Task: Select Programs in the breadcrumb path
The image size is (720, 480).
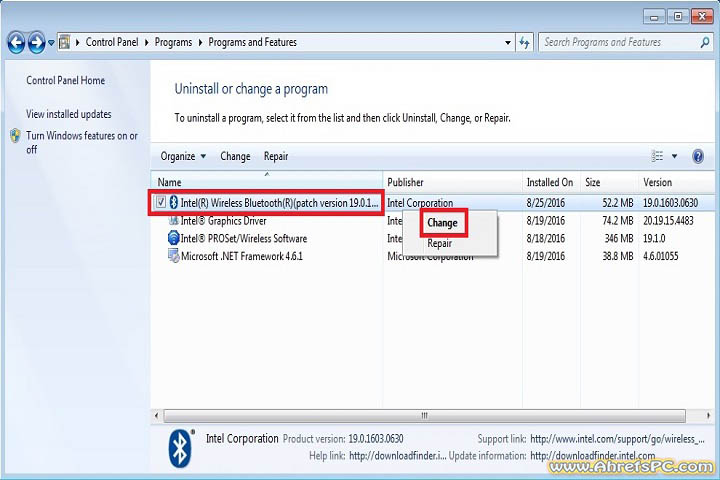Action: tap(173, 42)
